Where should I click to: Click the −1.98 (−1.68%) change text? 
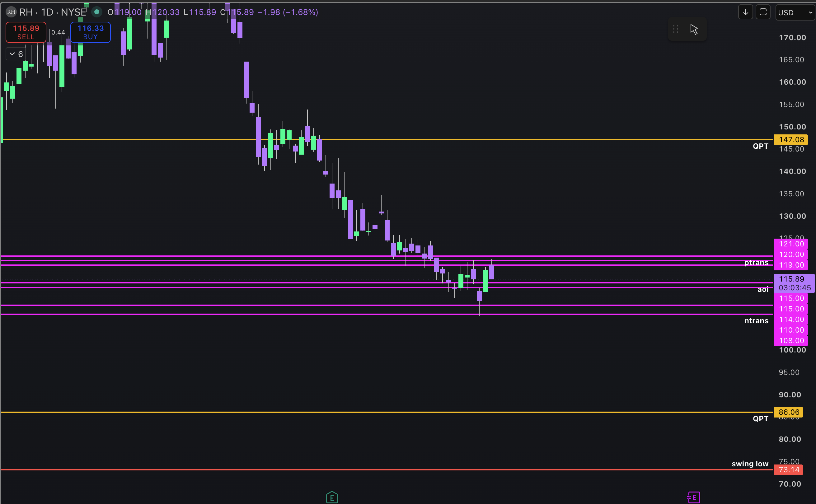coord(288,12)
